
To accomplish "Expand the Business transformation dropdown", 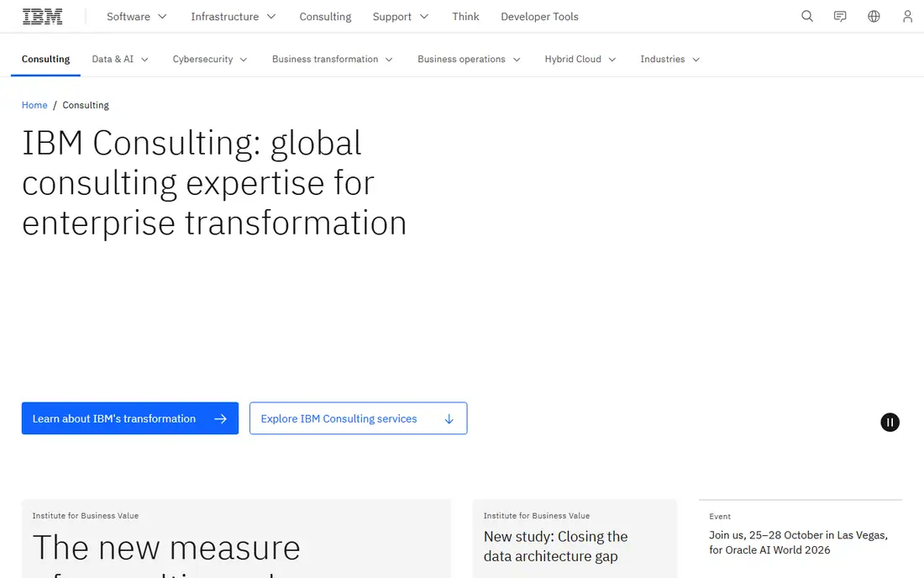I will (x=333, y=59).
